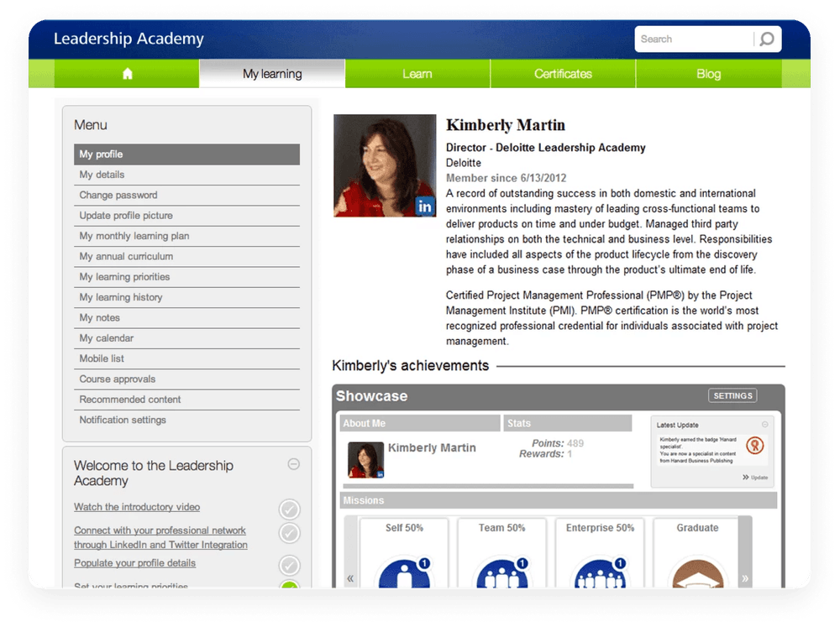Open My learning history in the menu
The image size is (840, 627).
(121, 297)
